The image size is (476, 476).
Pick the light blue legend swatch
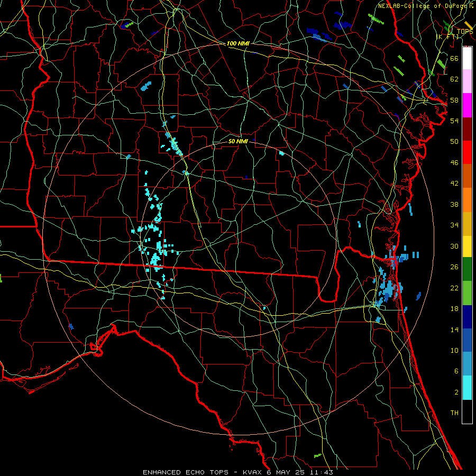(x=467, y=364)
